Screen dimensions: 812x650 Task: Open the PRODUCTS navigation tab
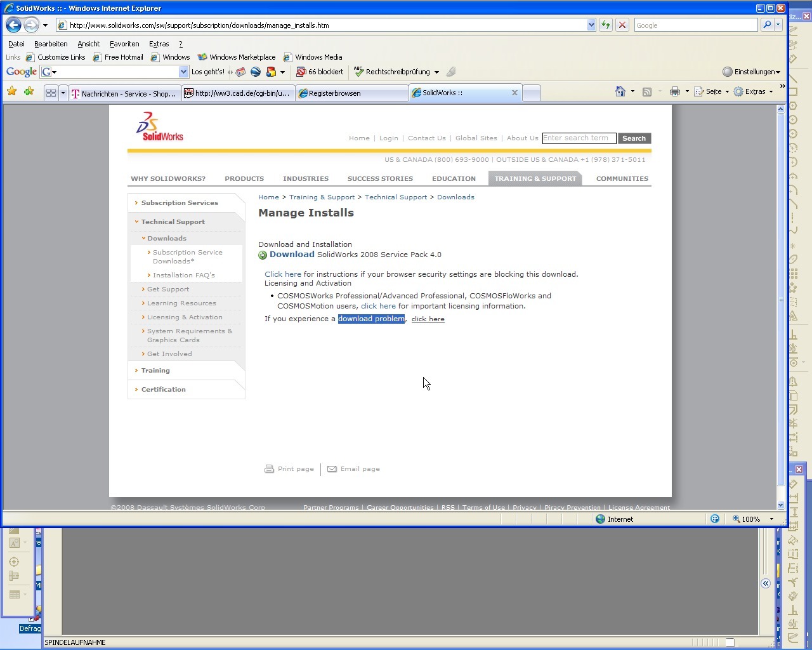[244, 179]
